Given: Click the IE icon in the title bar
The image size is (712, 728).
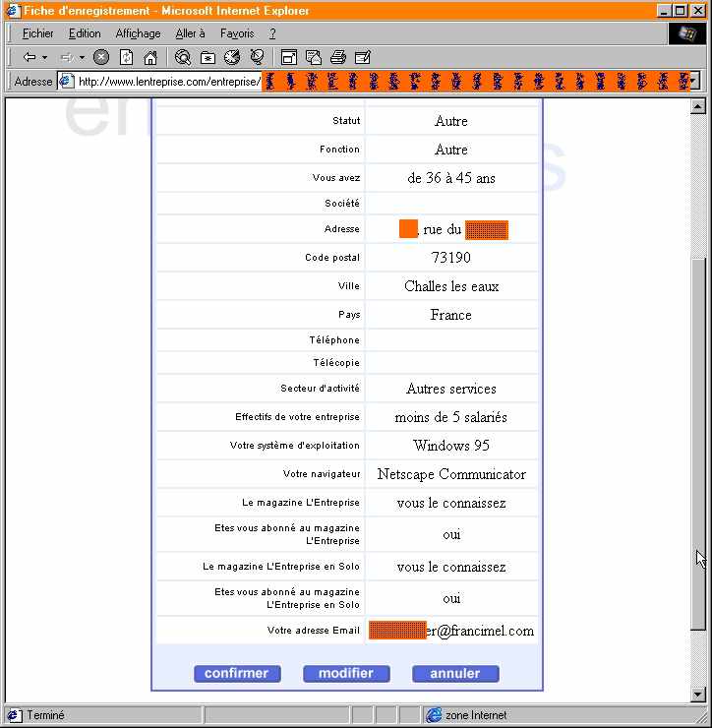Looking at the screenshot, I should tap(13, 10).
